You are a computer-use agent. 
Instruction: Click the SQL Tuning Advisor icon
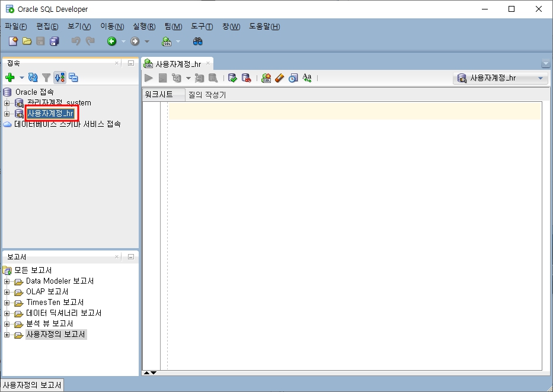pyautogui.click(x=213, y=78)
